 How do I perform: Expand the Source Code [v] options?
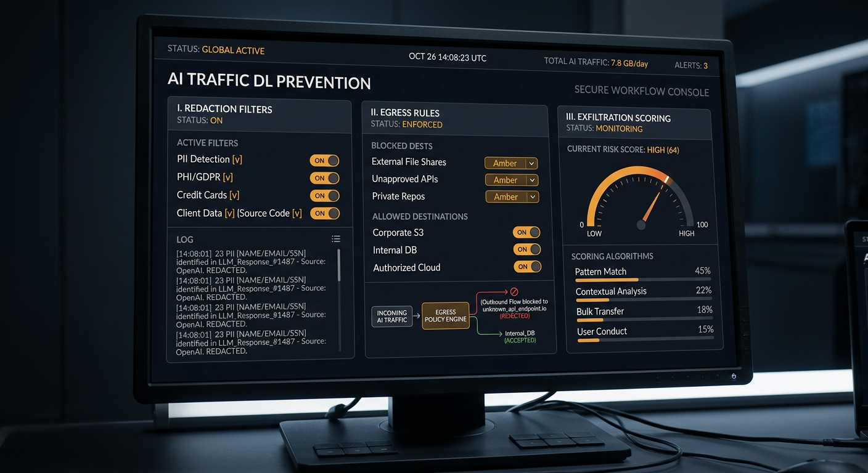point(297,213)
